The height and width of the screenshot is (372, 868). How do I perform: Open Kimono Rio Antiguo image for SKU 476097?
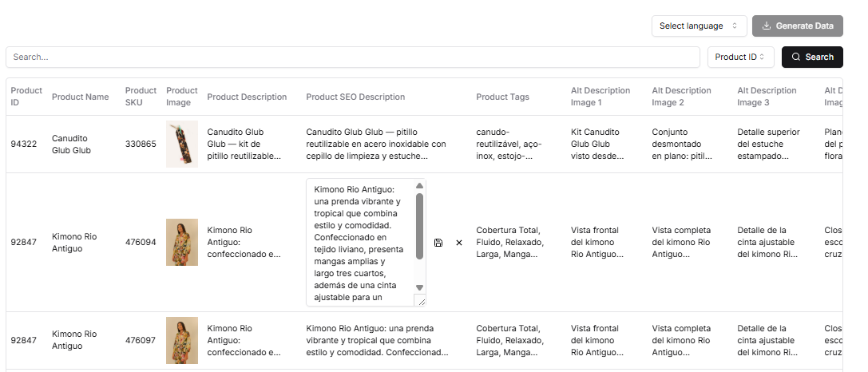(181, 340)
